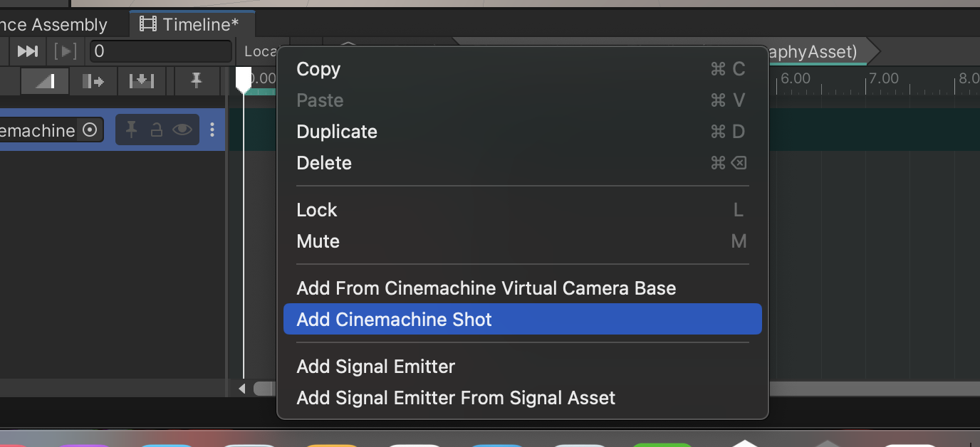
Task: Choose Add Cinemachine Shot from context menu
Action: pos(394,320)
